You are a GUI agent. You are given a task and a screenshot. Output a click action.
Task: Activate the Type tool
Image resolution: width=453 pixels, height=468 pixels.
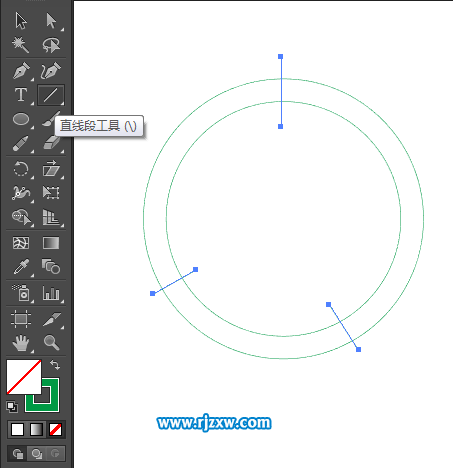pyautogui.click(x=21, y=95)
